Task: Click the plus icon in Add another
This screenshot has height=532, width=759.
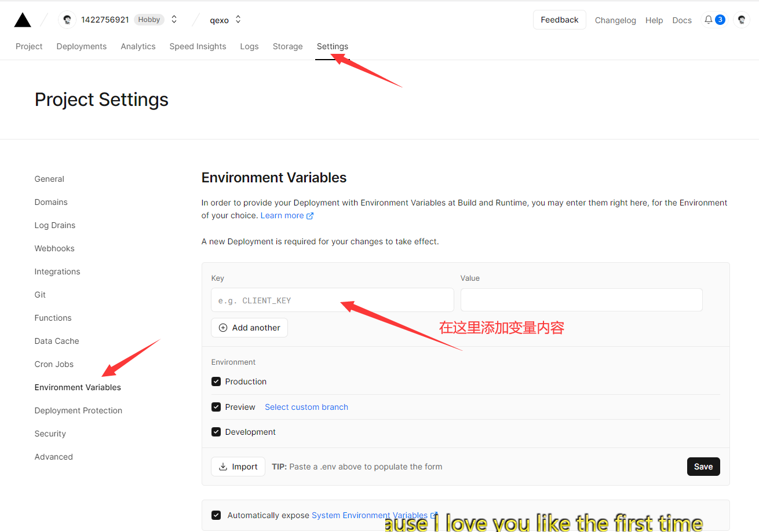Action: [x=223, y=328]
